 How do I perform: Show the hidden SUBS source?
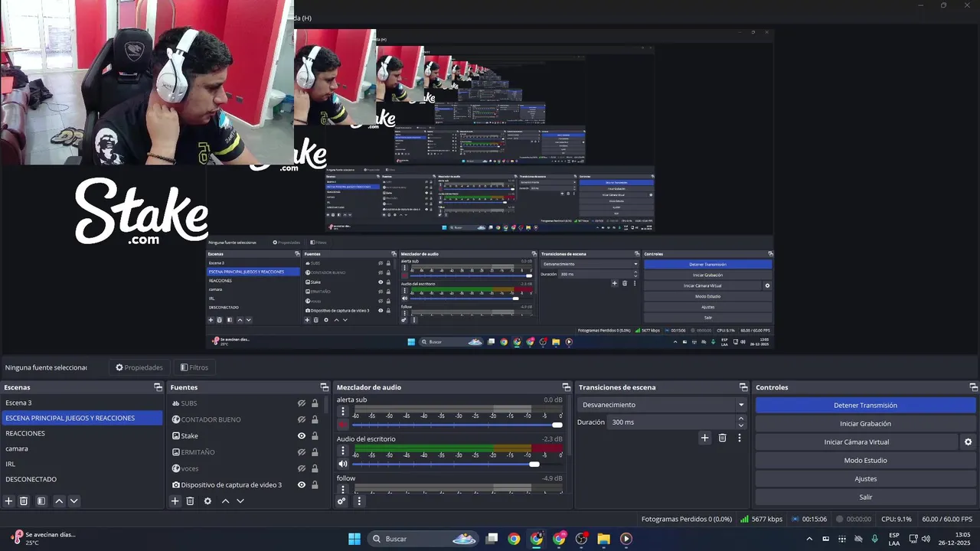[302, 403]
